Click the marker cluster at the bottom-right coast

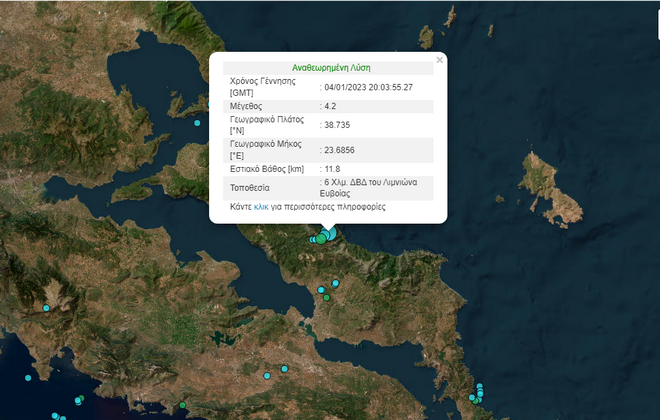(x=480, y=390)
